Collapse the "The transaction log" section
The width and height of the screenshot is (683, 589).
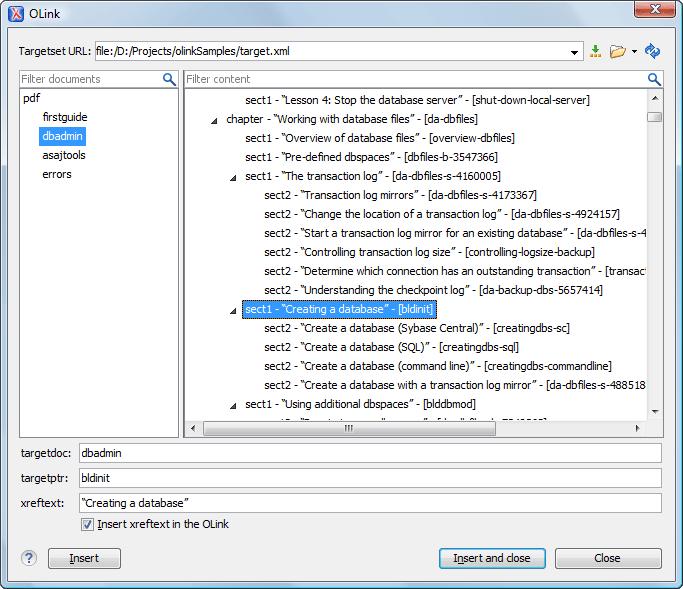(x=233, y=177)
